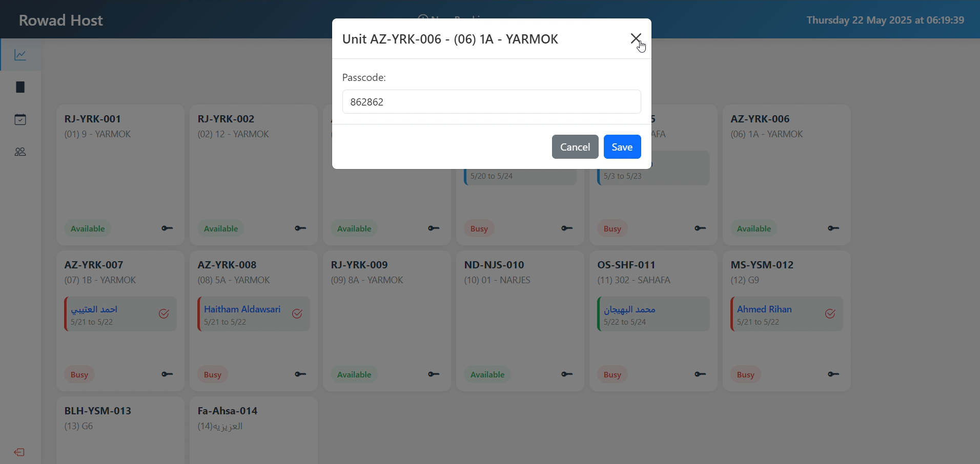The image size is (980, 464).
Task: Click key icon on ND-NJS-010 card
Action: pyautogui.click(x=567, y=374)
